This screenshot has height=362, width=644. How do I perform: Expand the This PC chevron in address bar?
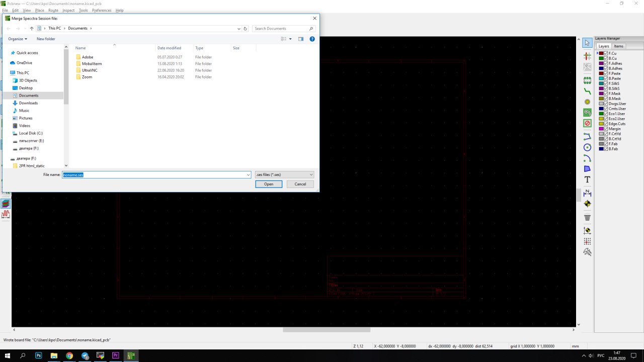(x=64, y=29)
